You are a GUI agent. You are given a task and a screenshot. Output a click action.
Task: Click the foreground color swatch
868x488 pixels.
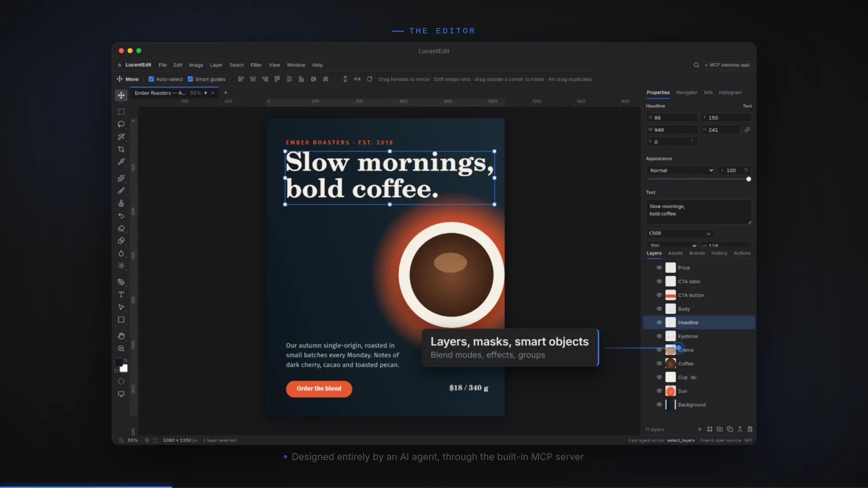pos(118,363)
